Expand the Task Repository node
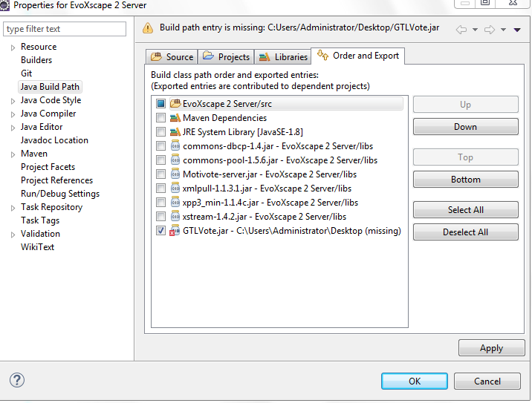532x403 pixels. point(13,208)
